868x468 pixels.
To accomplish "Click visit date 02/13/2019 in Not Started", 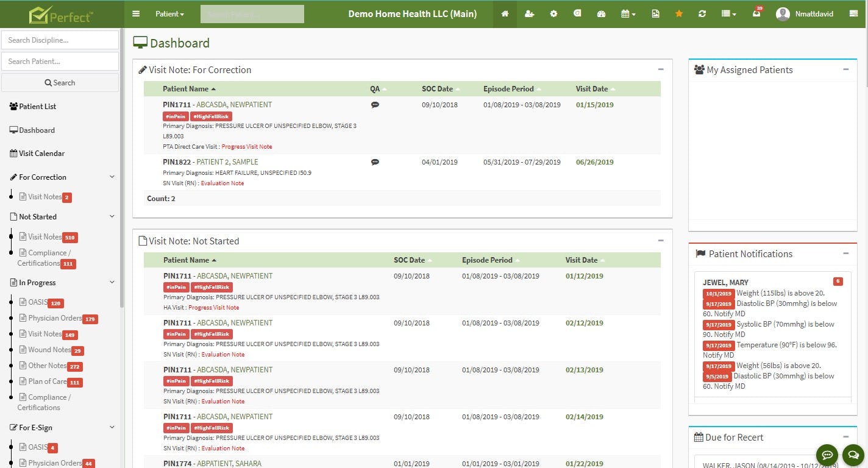I will point(584,370).
